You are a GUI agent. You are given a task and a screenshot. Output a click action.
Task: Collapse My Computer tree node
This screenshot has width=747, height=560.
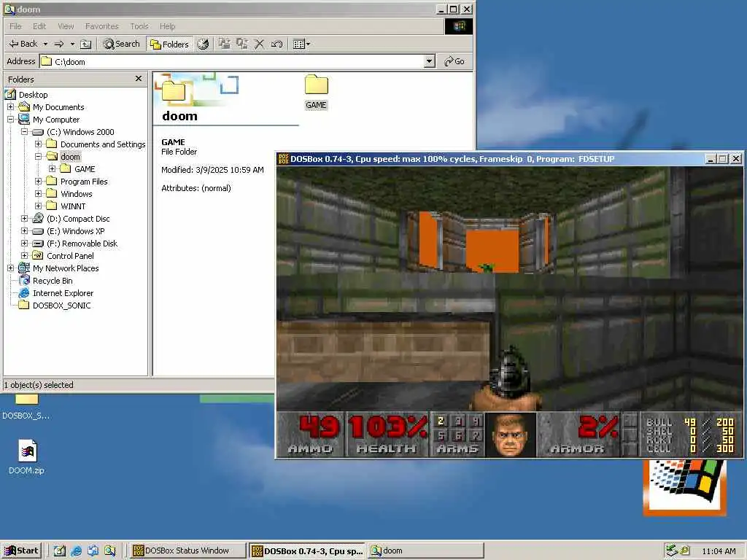pos(10,119)
